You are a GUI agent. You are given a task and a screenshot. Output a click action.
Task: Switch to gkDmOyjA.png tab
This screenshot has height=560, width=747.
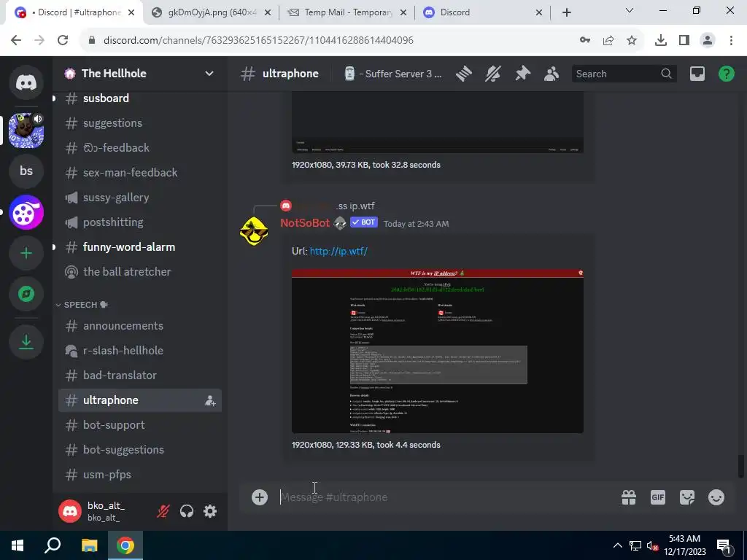[x=211, y=12]
